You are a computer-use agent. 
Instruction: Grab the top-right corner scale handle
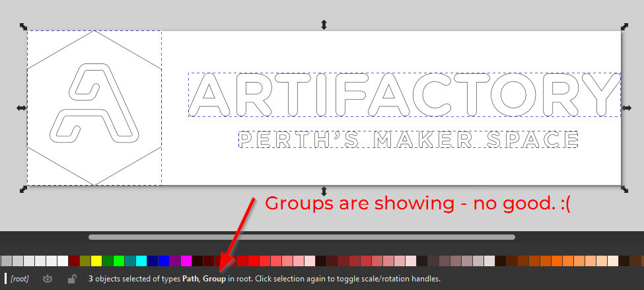coord(624,26)
